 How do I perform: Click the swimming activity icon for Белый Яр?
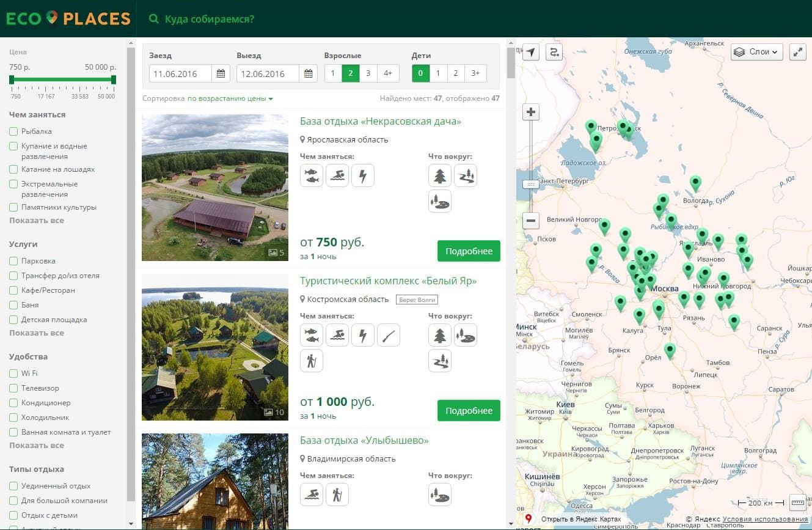pos(337,335)
